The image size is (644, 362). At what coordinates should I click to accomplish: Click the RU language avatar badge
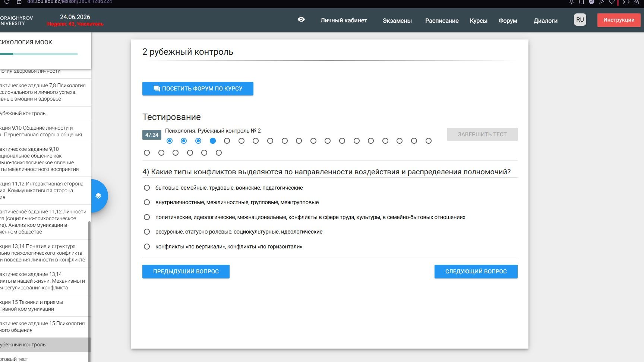(580, 20)
